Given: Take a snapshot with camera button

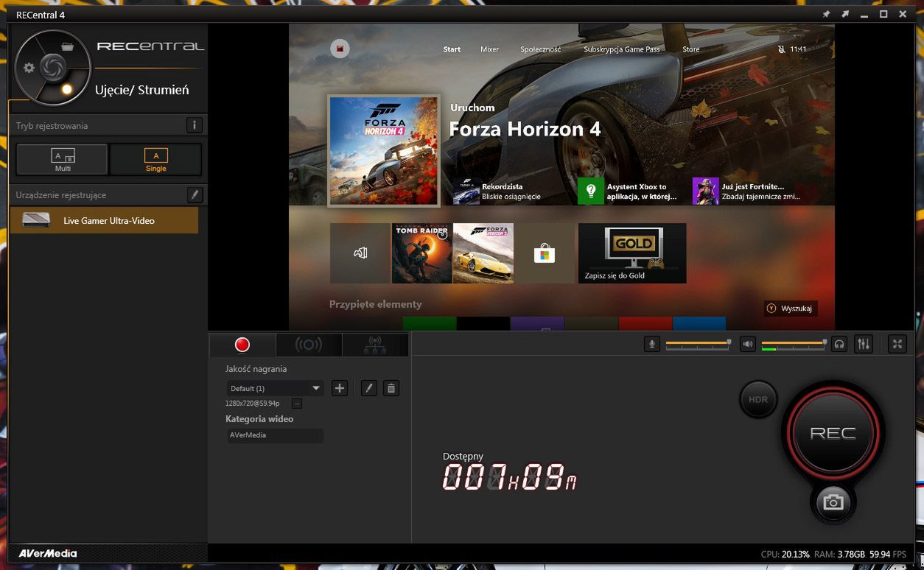Looking at the screenshot, I should point(833,502).
